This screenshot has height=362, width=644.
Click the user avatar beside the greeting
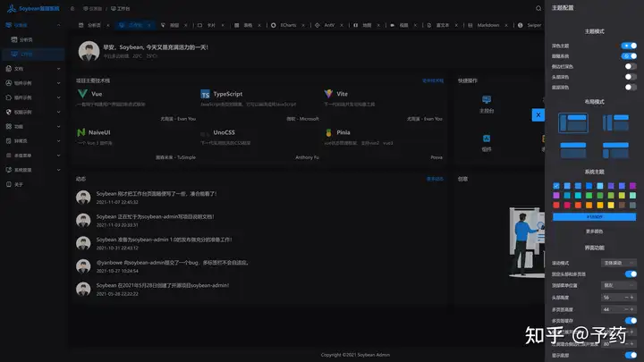click(89, 51)
